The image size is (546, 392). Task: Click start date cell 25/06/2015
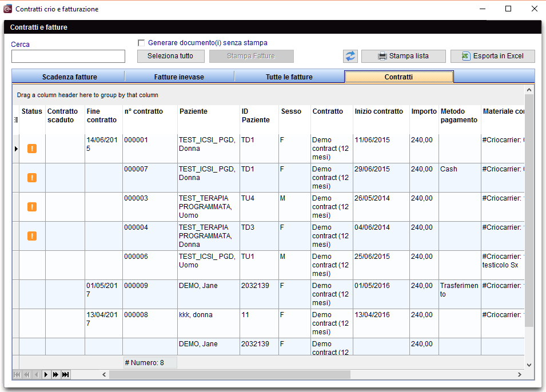pos(381,265)
